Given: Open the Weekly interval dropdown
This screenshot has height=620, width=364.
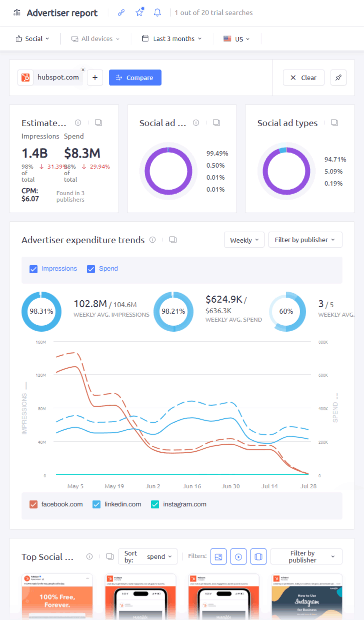Looking at the screenshot, I should [244, 240].
